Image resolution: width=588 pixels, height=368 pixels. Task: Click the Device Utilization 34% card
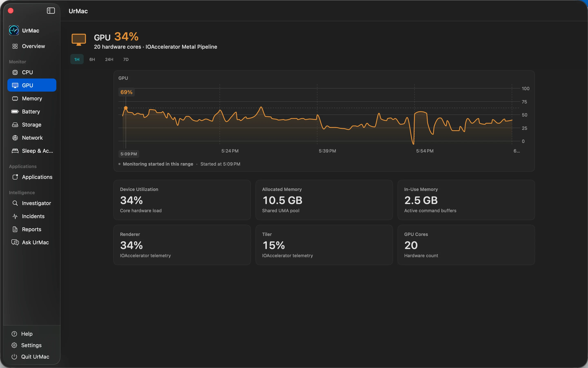(182, 200)
